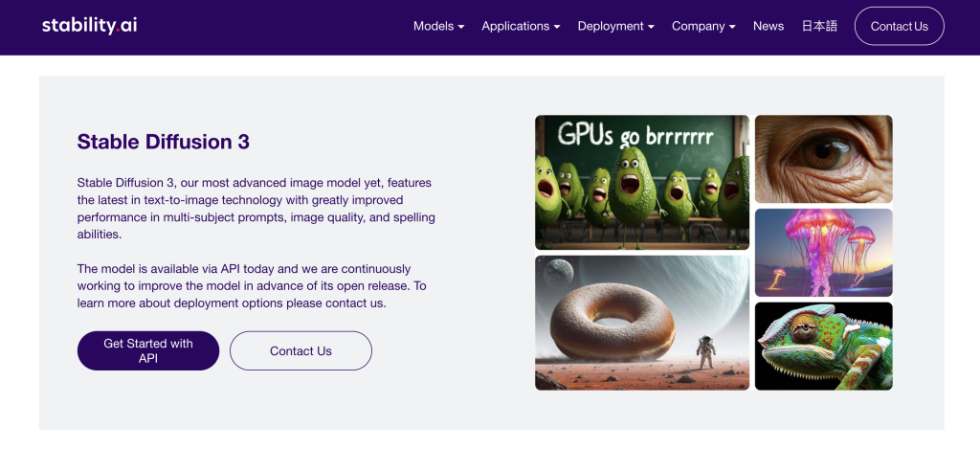Click the outlined Contact Us button below the description
This screenshot has width=980, height=449.
pos(301,351)
